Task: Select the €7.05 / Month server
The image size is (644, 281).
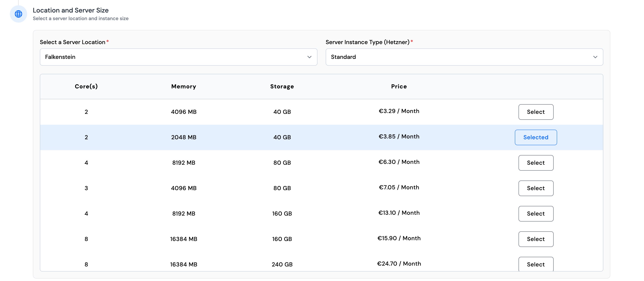Action: pyautogui.click(x=536, y=188)
